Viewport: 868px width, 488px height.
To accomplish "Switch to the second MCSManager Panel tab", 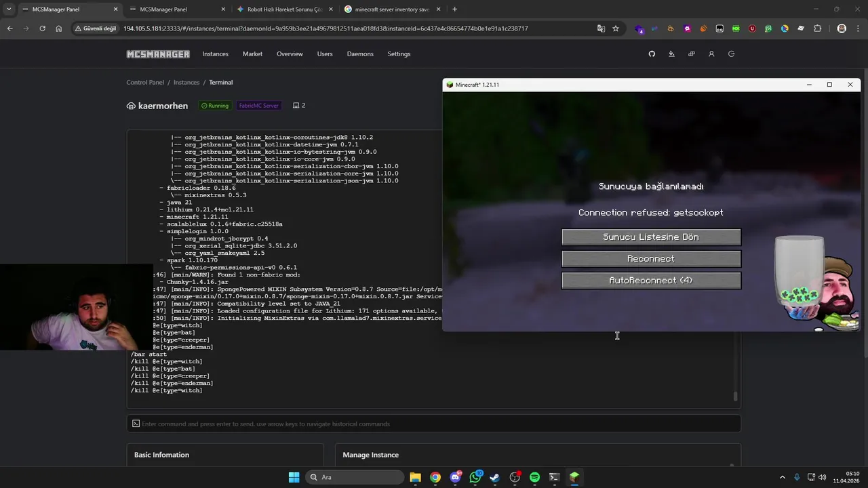I will 176,9.
